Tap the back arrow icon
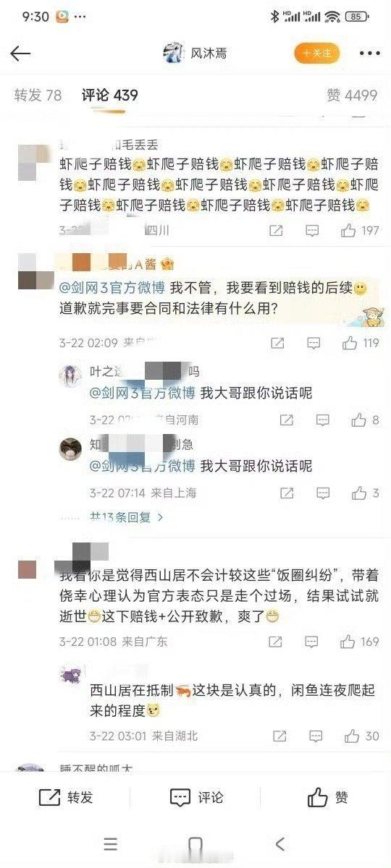 [x=20, y=53]
